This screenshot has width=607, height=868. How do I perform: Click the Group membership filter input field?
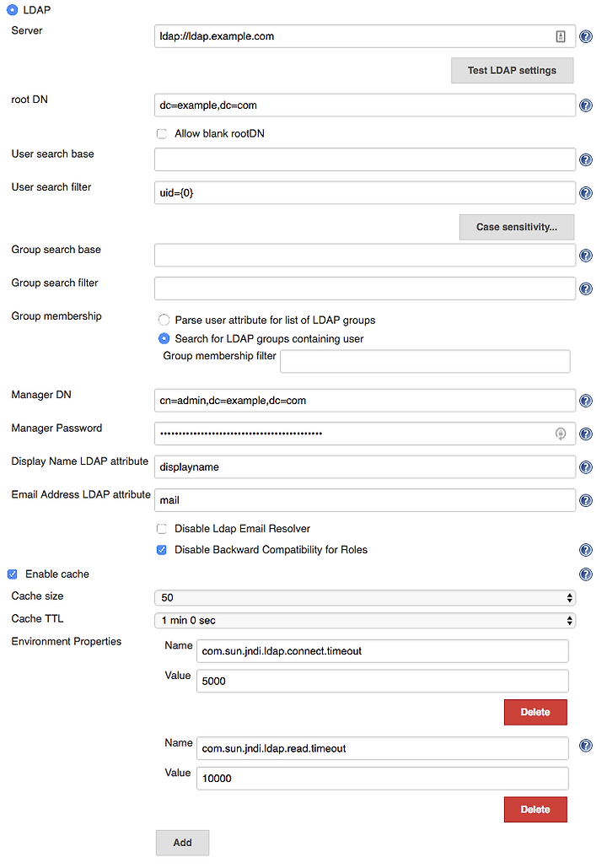425,362
